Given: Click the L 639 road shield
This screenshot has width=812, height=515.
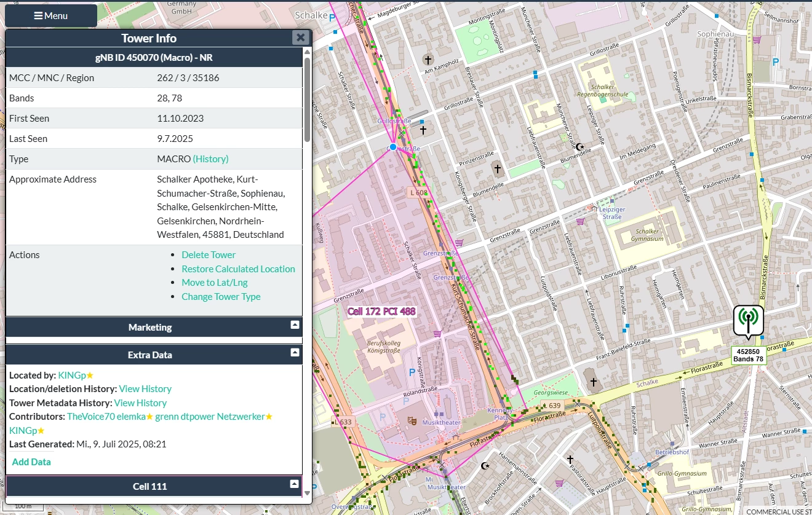Looking at the screenshot, I should (551, 406).
